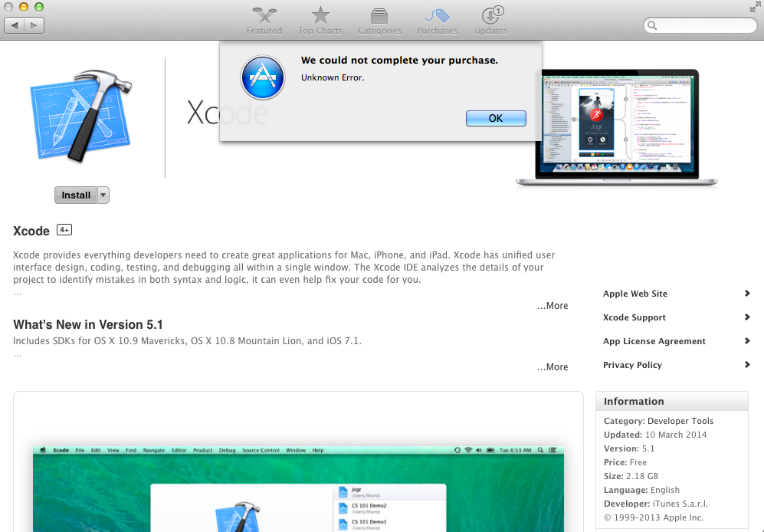
Task: Open Xcode Support link
Action: click(634, 317)
